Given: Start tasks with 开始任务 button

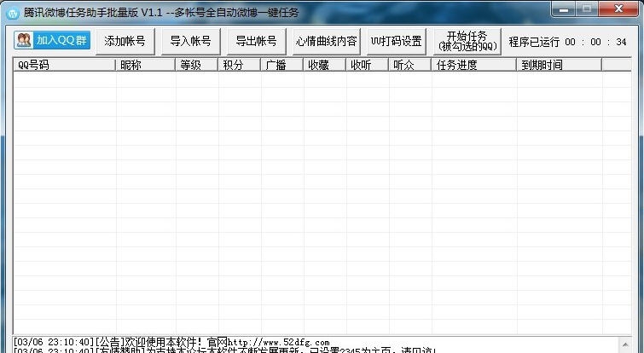Looking at the screenshot, I should pyautogui.click(x=467, y=41).
